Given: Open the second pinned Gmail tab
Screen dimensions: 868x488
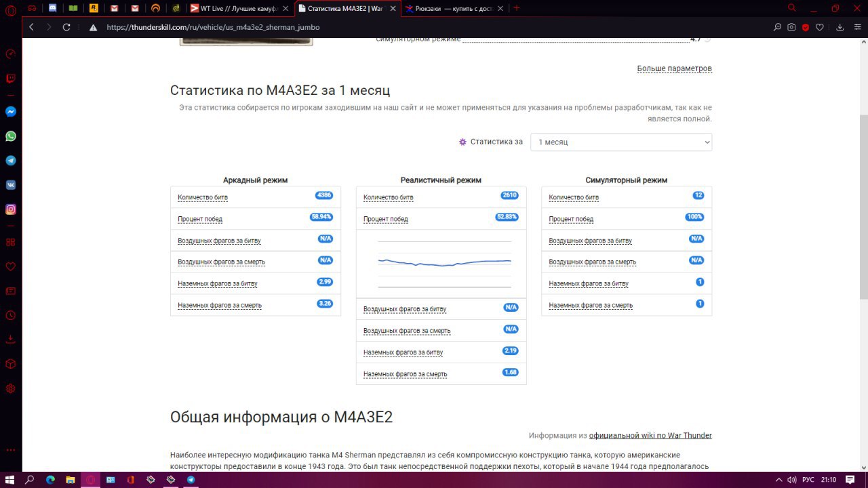Looking at the screenshot, I should pos(134,8).
